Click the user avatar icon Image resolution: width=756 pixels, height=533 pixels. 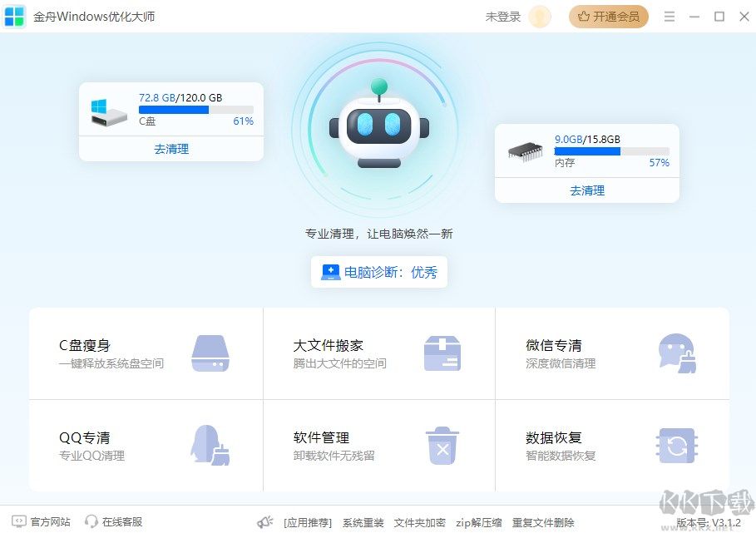(x=540, y=17)
